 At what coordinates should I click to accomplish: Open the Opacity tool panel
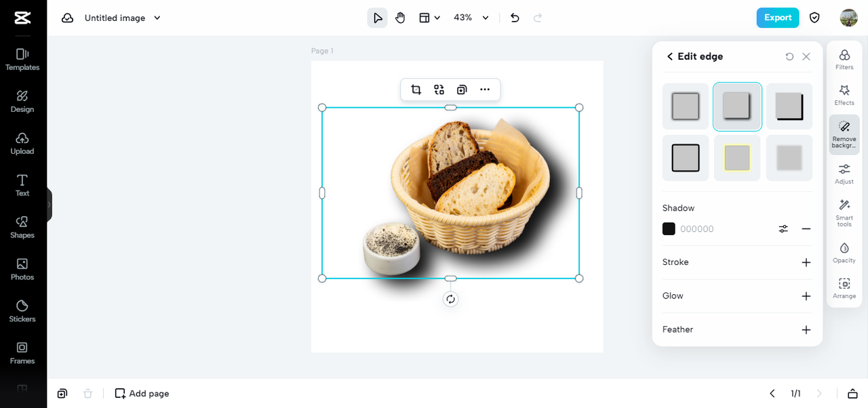[x=844, y=253]
